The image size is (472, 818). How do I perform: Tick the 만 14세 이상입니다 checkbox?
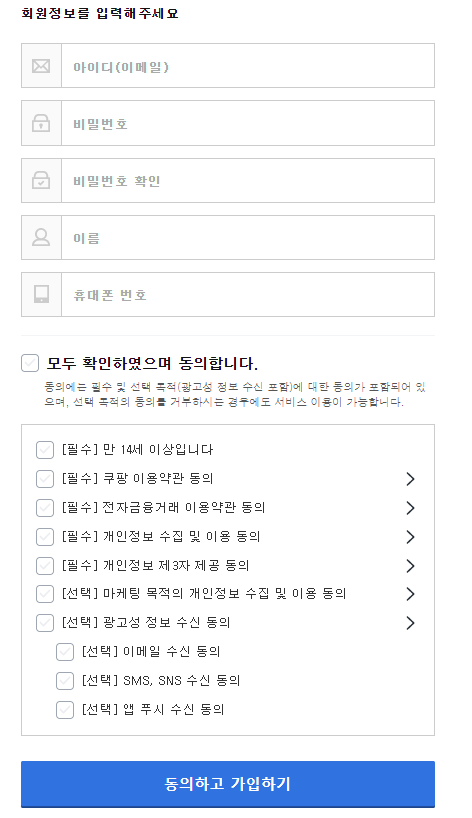point(45,450)
